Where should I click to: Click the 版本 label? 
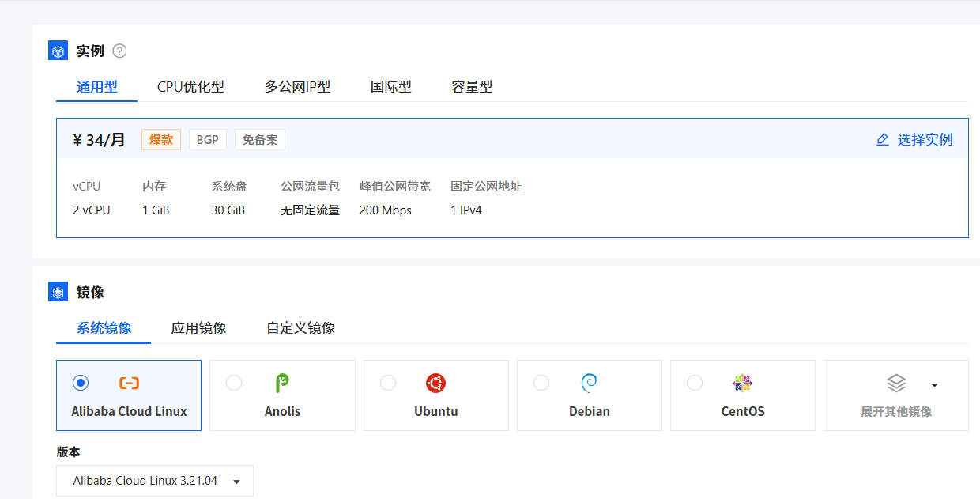click(x=68, y=452)
